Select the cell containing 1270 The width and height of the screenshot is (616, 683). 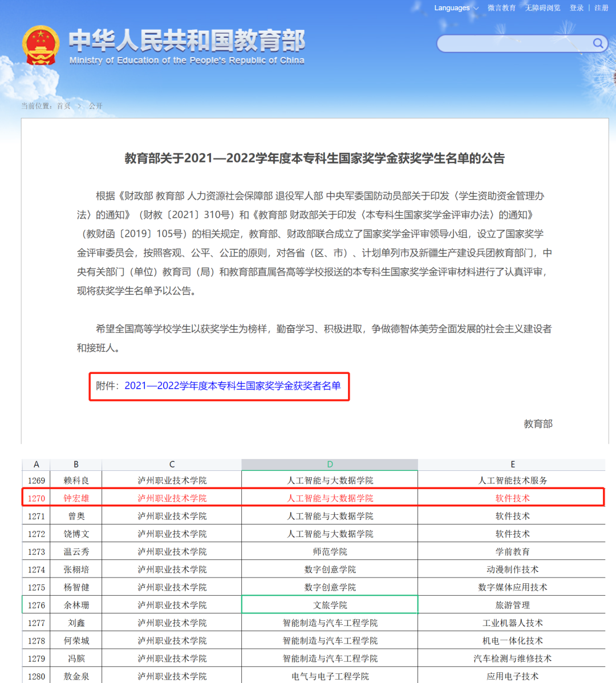tap(36, 498)
